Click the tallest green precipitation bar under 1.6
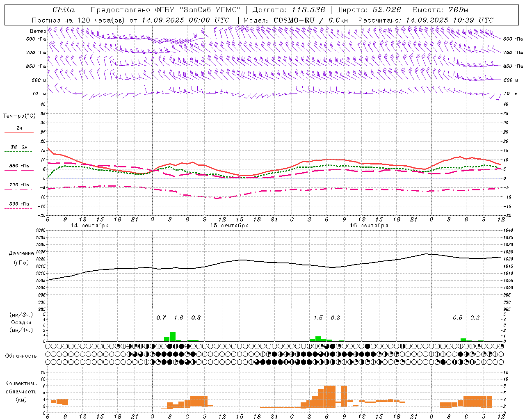The height and width of the screenshot is (420, 525). click(173, 337)
